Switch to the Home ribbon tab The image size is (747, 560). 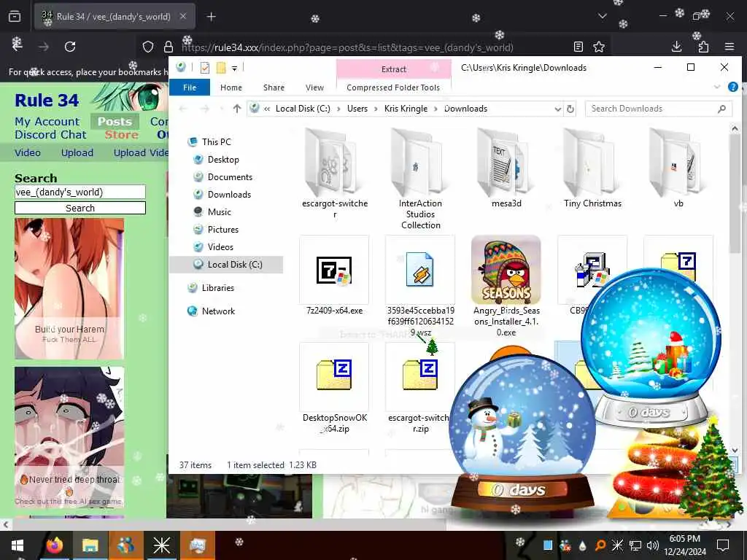(231, 87)
